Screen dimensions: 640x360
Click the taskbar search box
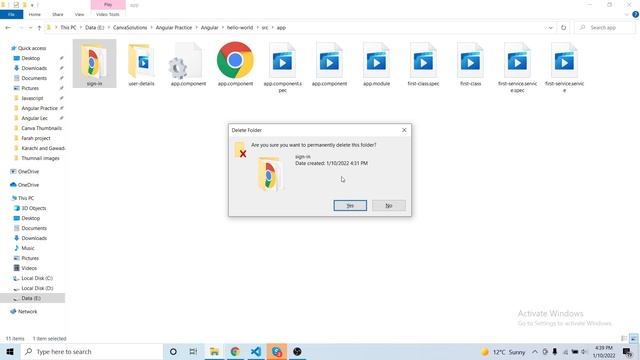91,351
